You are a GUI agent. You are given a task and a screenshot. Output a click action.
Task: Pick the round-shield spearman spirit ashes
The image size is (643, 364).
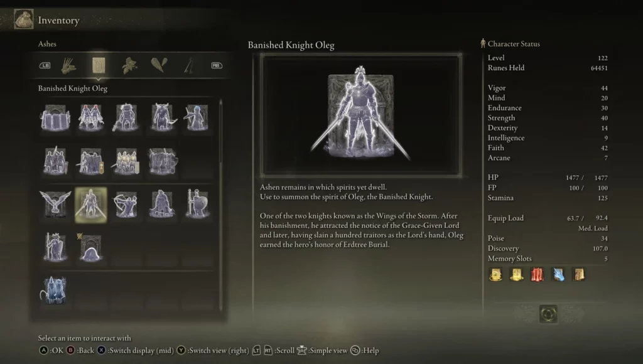pos(197,204)
